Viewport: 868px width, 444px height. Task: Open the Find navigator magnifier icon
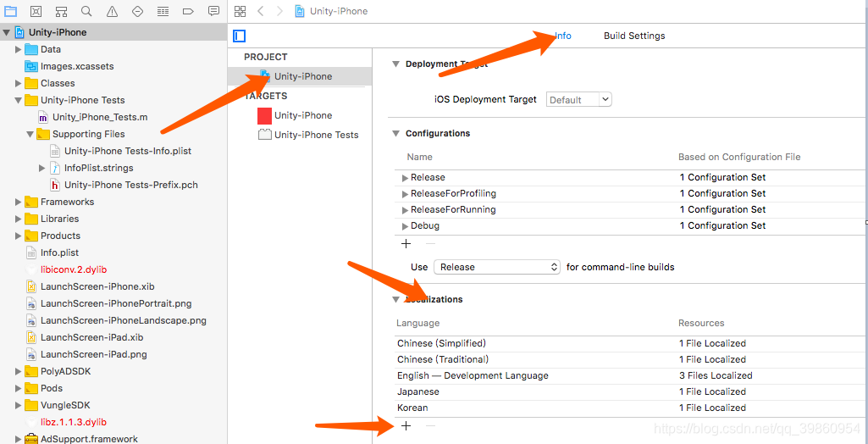86,11
